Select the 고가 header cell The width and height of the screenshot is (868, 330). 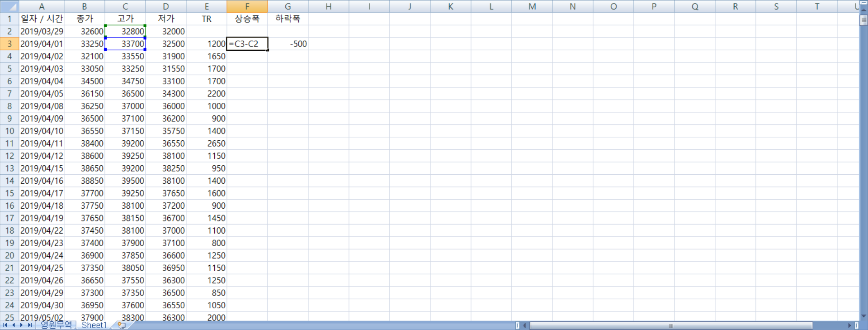click(x=125, y=19)
